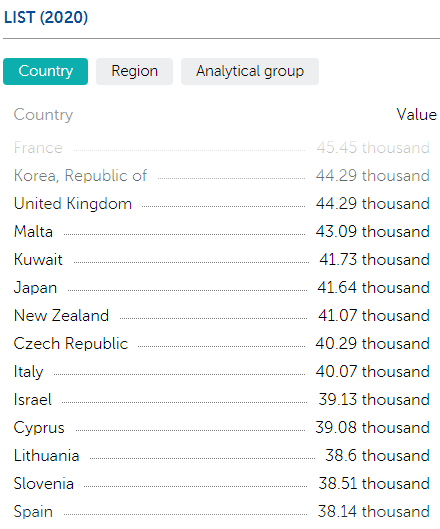Select Japan from the country list
The height and width of the screenshot is (529, 440).
coord(222,288)
